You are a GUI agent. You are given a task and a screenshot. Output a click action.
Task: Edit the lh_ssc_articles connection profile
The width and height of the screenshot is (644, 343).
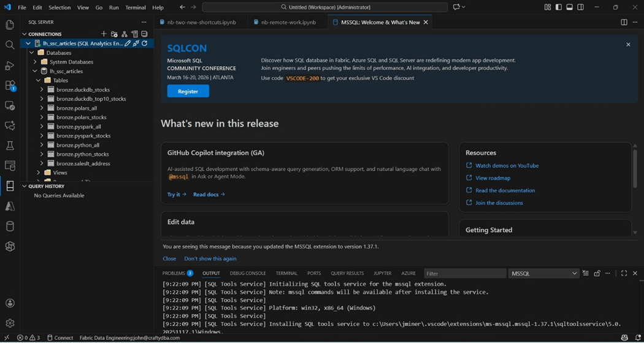(x=128, y=44)
